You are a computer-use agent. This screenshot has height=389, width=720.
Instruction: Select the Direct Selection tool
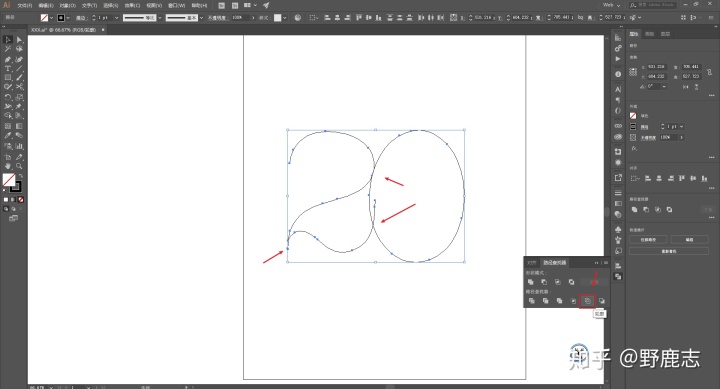(x=19, y=39)
